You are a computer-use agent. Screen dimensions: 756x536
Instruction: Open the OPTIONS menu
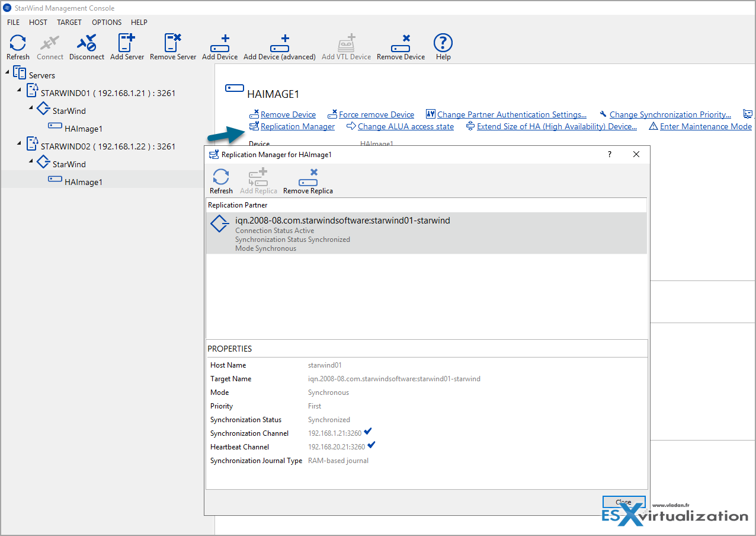tap(107, 22)
